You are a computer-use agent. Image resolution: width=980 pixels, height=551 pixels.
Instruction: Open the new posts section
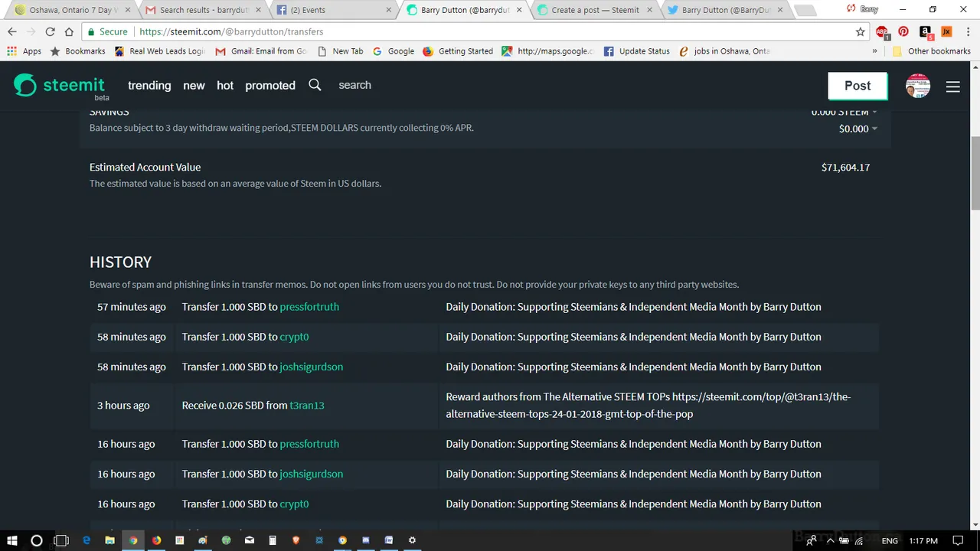[194, 85]
